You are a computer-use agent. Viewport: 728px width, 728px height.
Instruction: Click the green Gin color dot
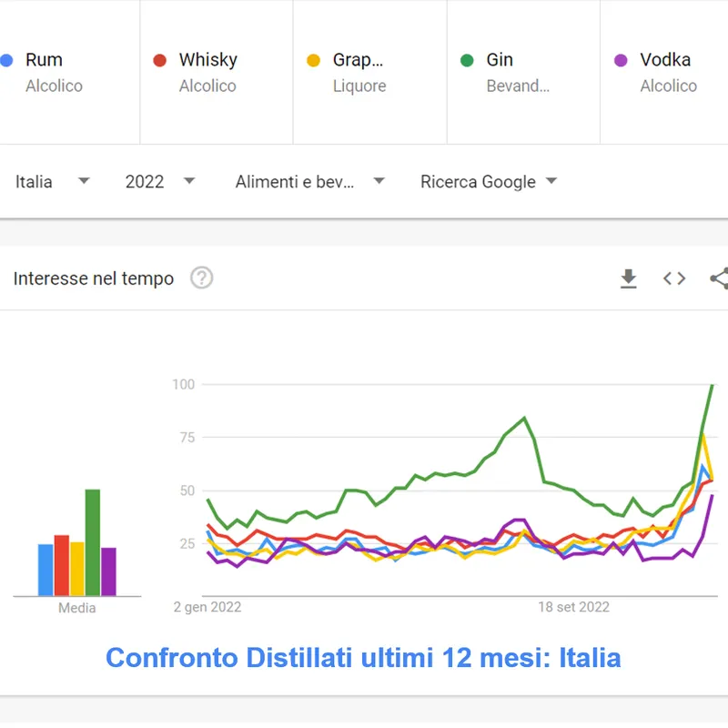click(x=468, y=61)
